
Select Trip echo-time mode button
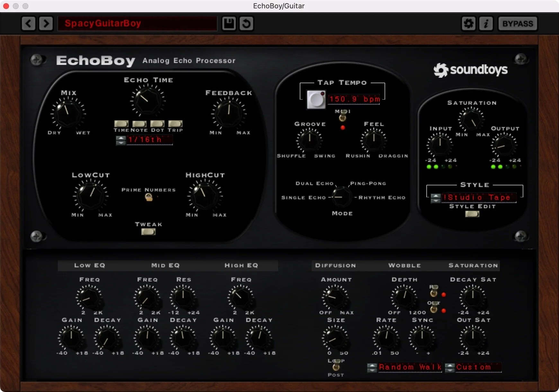175,124
